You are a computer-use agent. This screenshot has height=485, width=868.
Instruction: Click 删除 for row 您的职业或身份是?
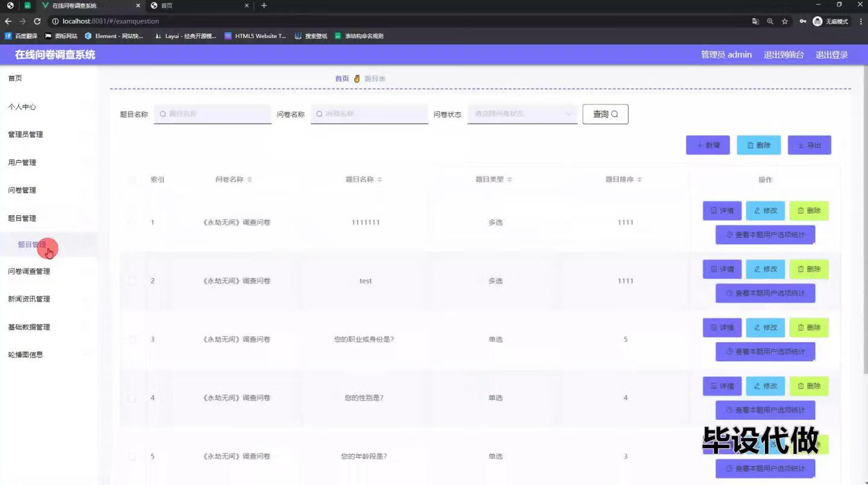click(809, 328)
